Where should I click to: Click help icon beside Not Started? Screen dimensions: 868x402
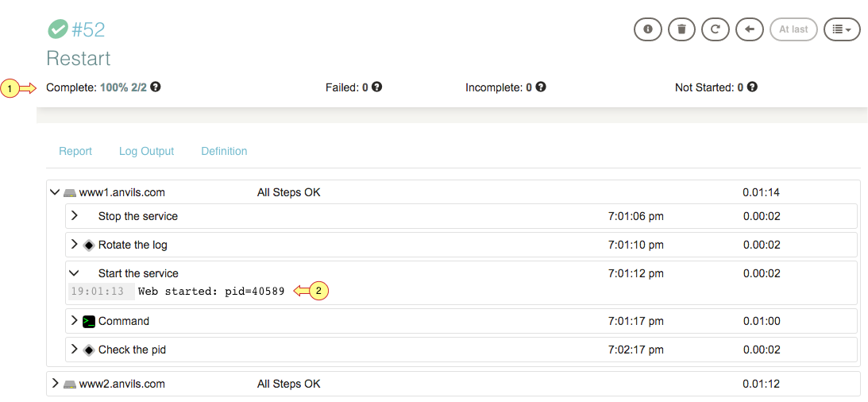pyautogui.click(x=752, y=87)
